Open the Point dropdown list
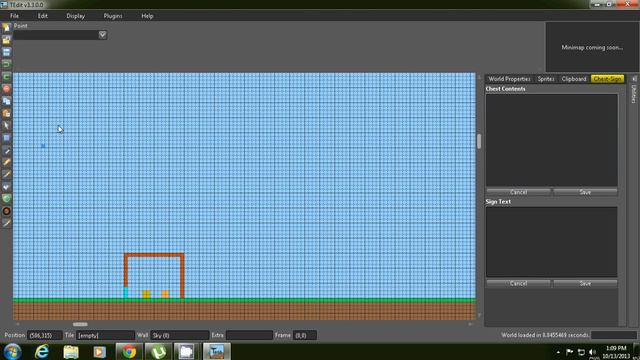Screen dimensions: 640x360 click(102, 35)
